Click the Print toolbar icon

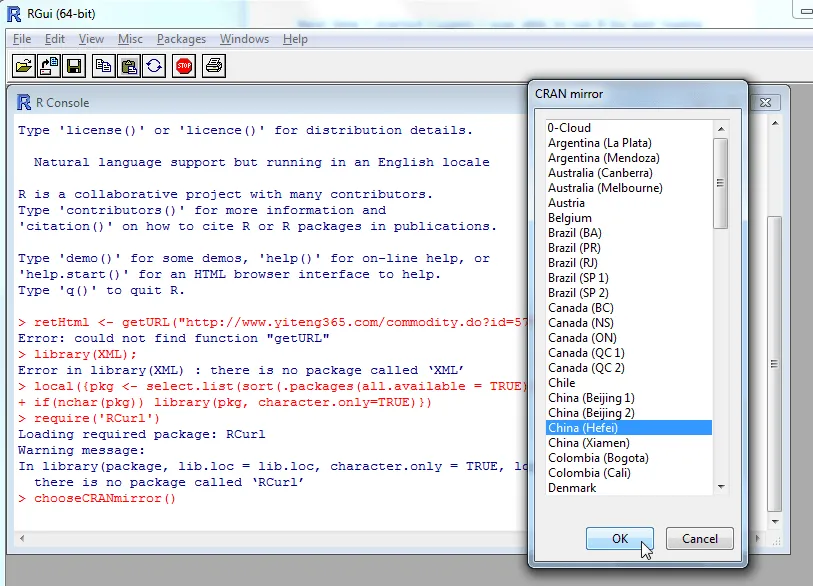coord(214,66)
